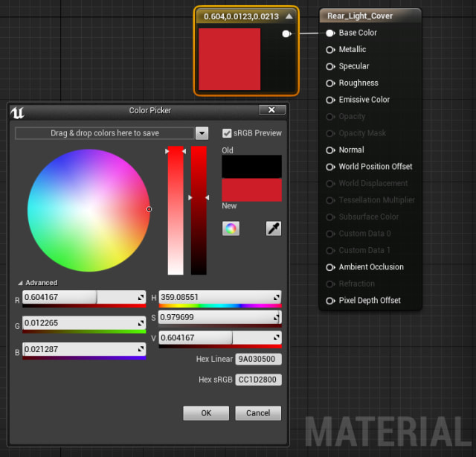Select the Emissive Color input pin
The image size is (476, 457).
pos(330,100)
